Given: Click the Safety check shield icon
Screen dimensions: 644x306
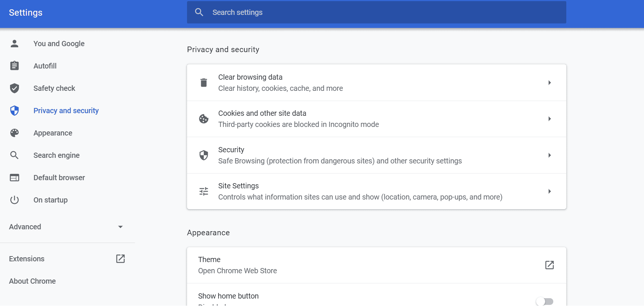Looking at the screenshot, I should pos(15,88).
